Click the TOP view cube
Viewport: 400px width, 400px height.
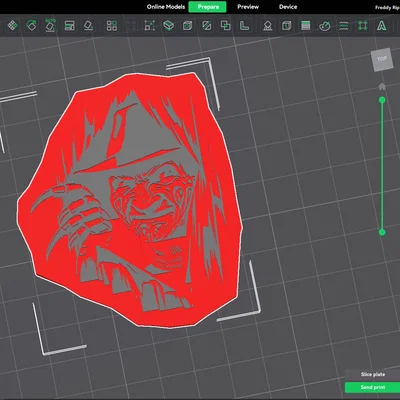[382, 60]
